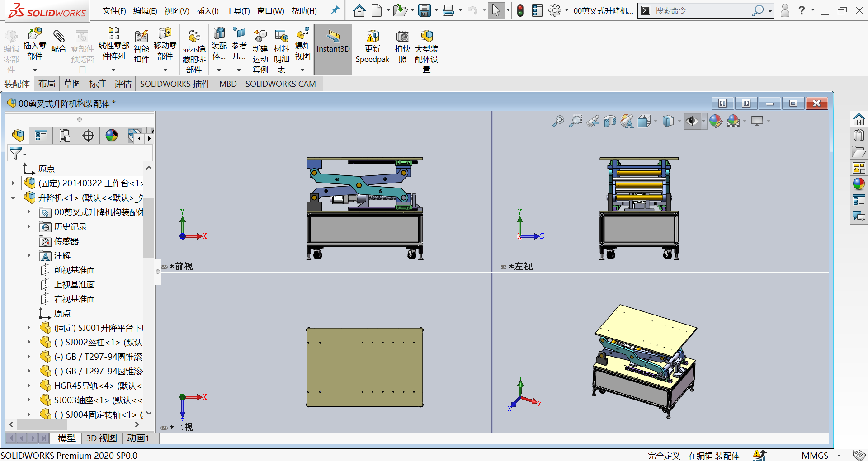Switch to the 3D 视图 bottom tab

(102, 438)
